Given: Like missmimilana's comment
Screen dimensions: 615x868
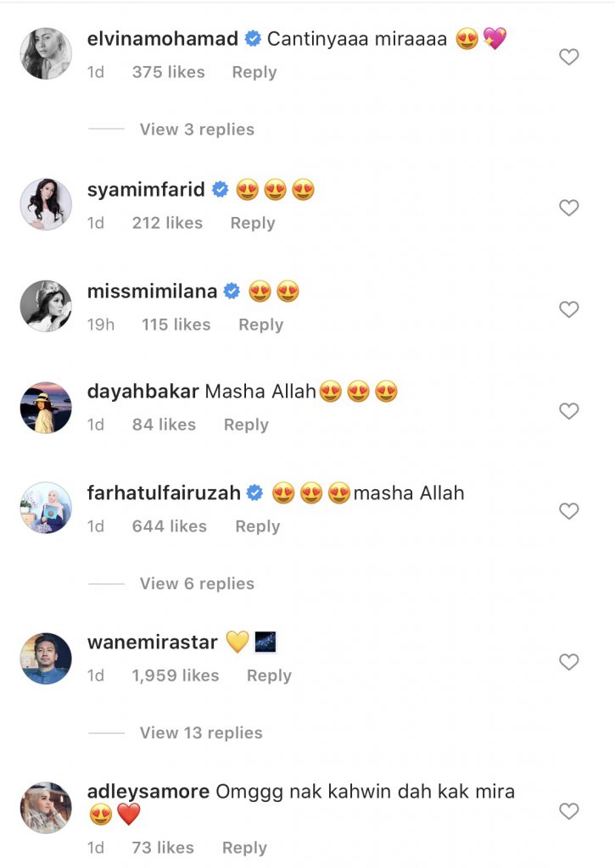Looking at the screenshot, I should (568, 309).
